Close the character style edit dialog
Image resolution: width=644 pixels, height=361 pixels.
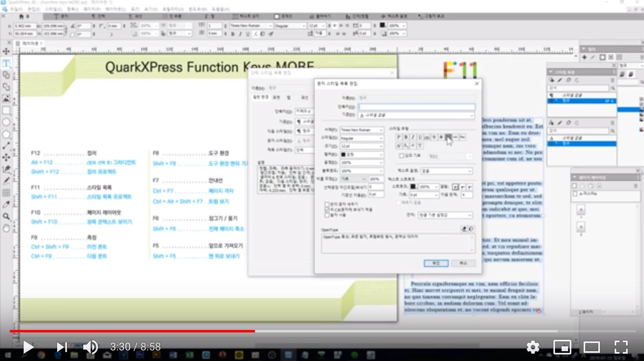click(x=477, y=83)
